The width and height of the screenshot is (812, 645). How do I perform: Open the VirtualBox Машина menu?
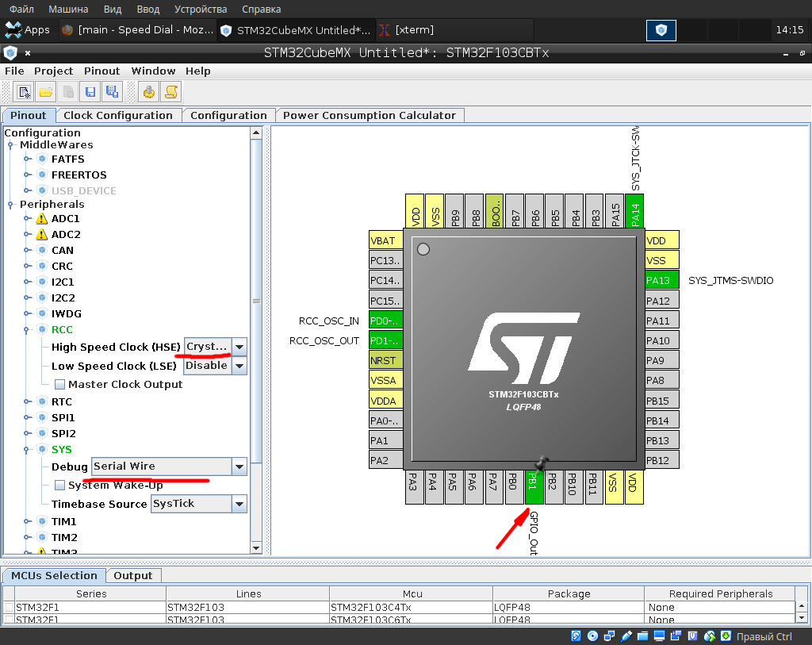tap(68, 9)
